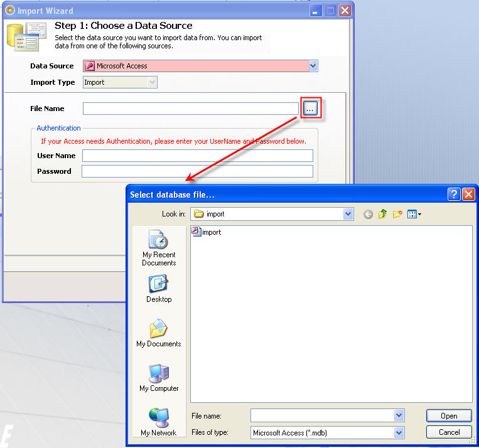Image resolution: width=479 pixels, height=448 pixels.
Task: Minimize the Import Wizard window
Action: coord(316,11)
